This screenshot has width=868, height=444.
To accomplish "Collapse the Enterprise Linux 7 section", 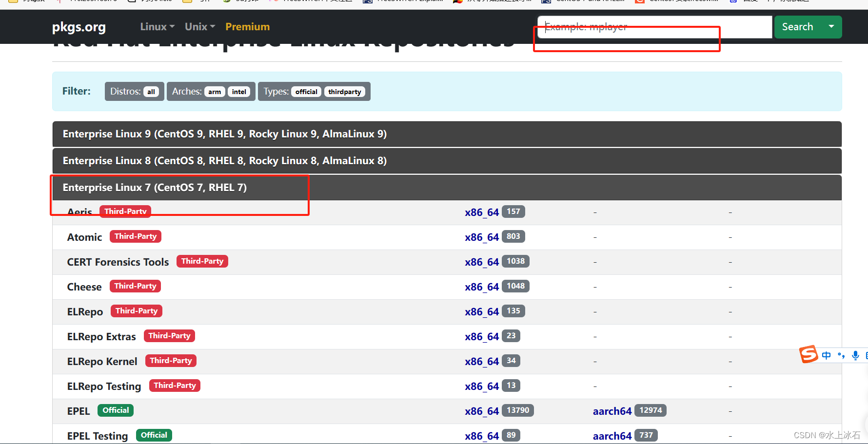I will tap(447, 188).
